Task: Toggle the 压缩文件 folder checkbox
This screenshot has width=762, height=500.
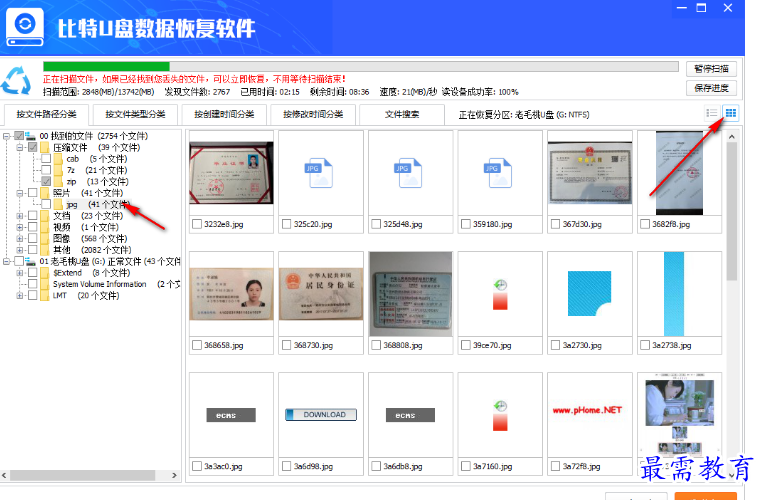Action: tap(33, 147)
